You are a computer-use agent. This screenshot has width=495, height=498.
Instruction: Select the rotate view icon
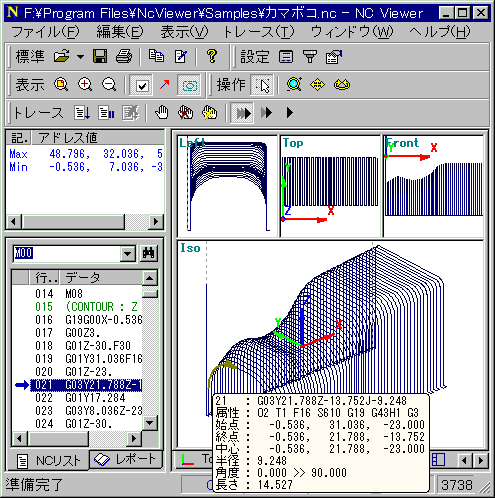pyautogui.click(x=342, y=84)
